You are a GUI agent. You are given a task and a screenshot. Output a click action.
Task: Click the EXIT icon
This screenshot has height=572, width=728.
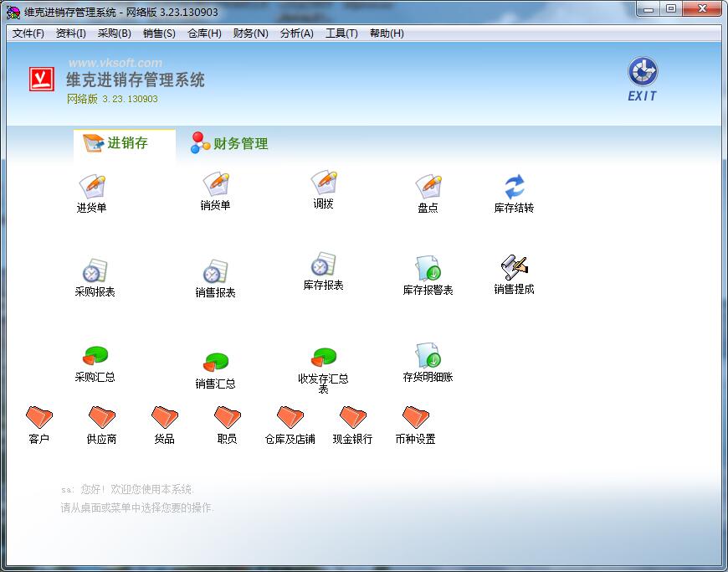point(643,79)
